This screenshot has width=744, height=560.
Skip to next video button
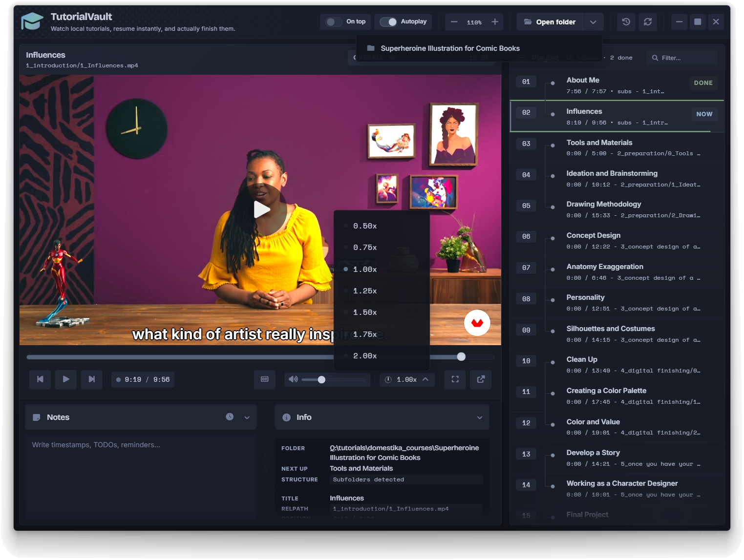point(91,379)
